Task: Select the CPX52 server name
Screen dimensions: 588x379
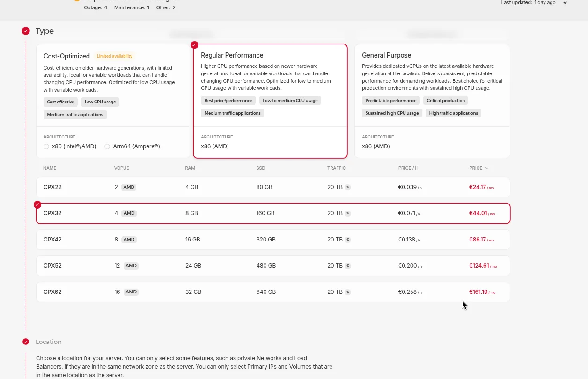Action: [52, 266]
